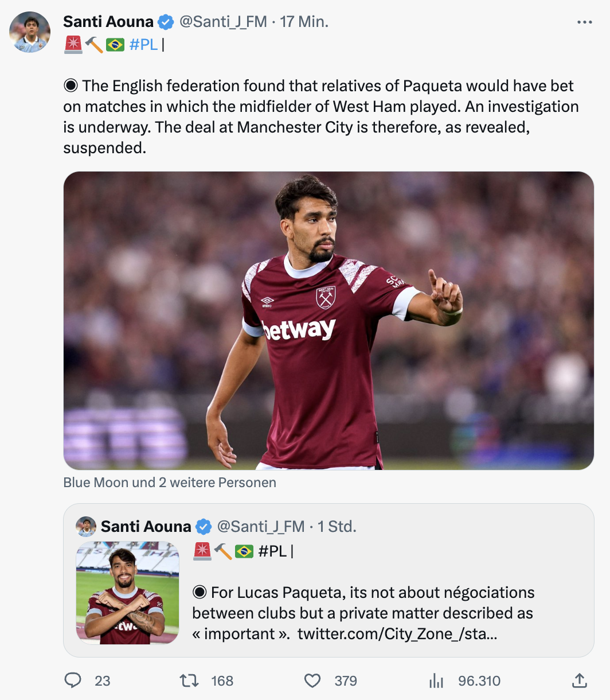Open the tweet's 17 Min. timestamp
This screenshot has width=610, height=700.
coord(304,22)
